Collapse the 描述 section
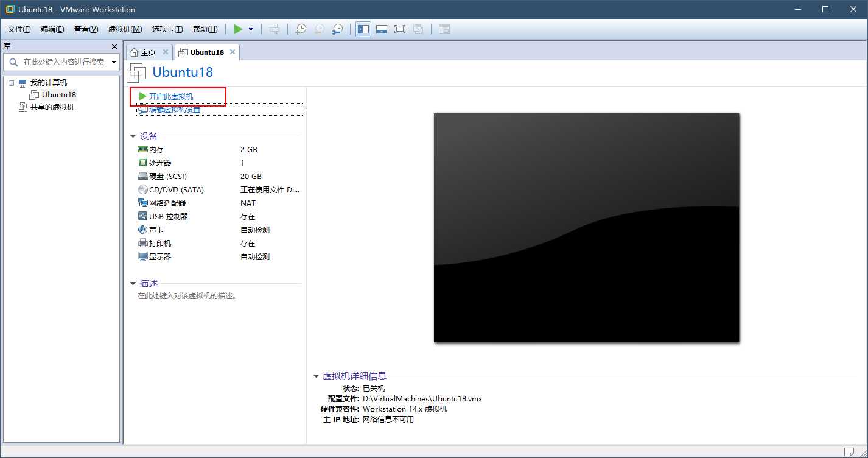 (x=133, y=284)
